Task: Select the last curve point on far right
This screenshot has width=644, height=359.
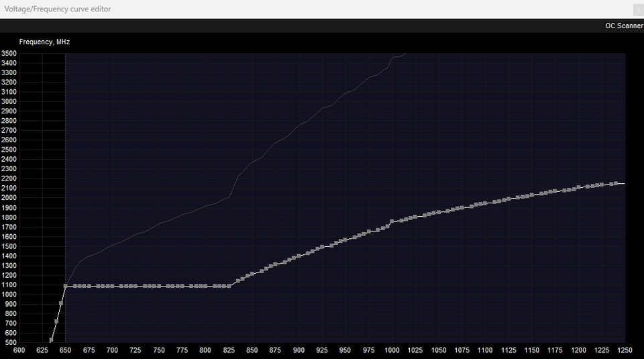Action: click(615, 183)
